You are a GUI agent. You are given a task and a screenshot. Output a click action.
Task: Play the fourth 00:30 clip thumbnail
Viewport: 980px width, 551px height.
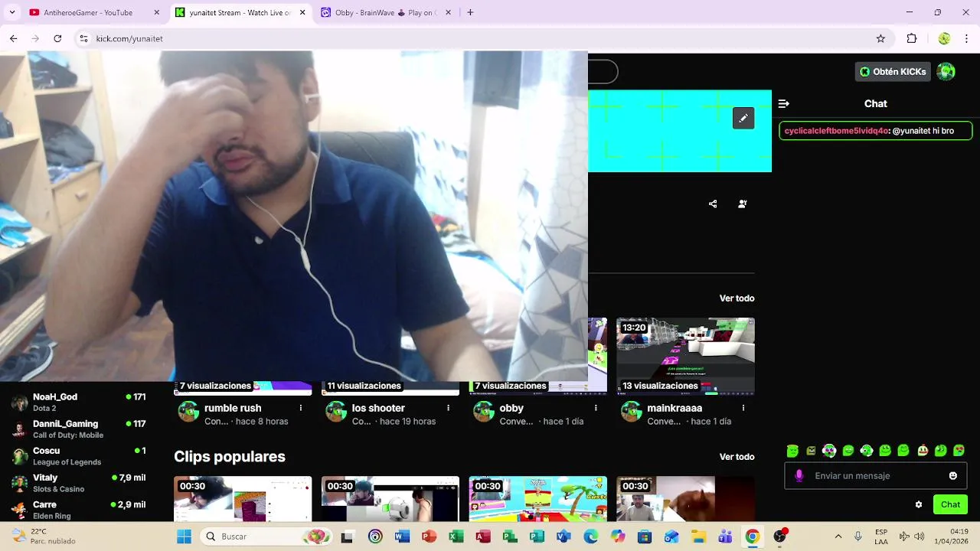685,499
